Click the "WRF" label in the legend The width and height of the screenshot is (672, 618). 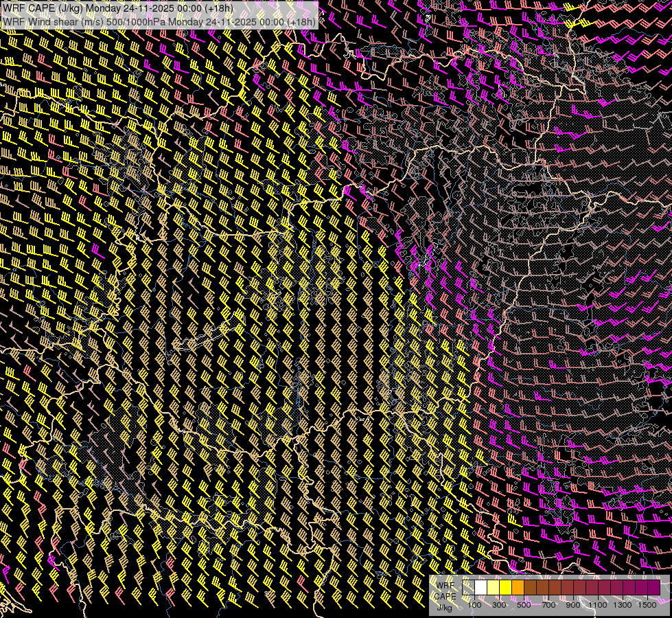tap(445, 586)
